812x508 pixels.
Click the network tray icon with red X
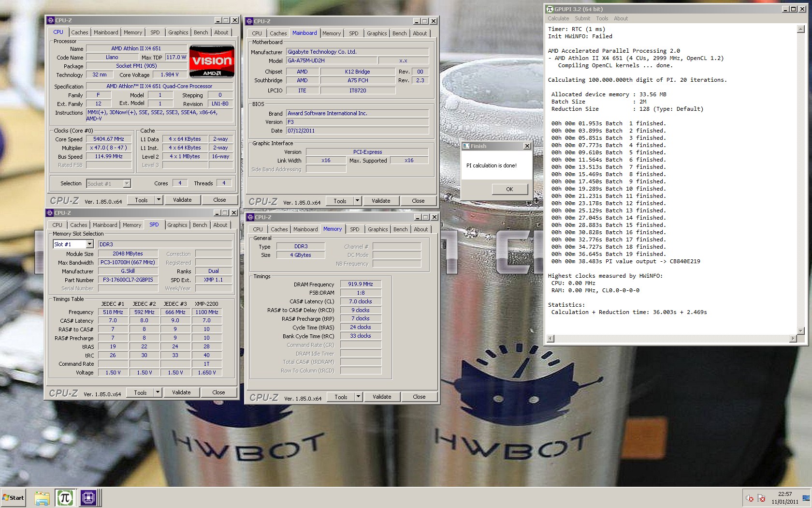coord(761,498)
